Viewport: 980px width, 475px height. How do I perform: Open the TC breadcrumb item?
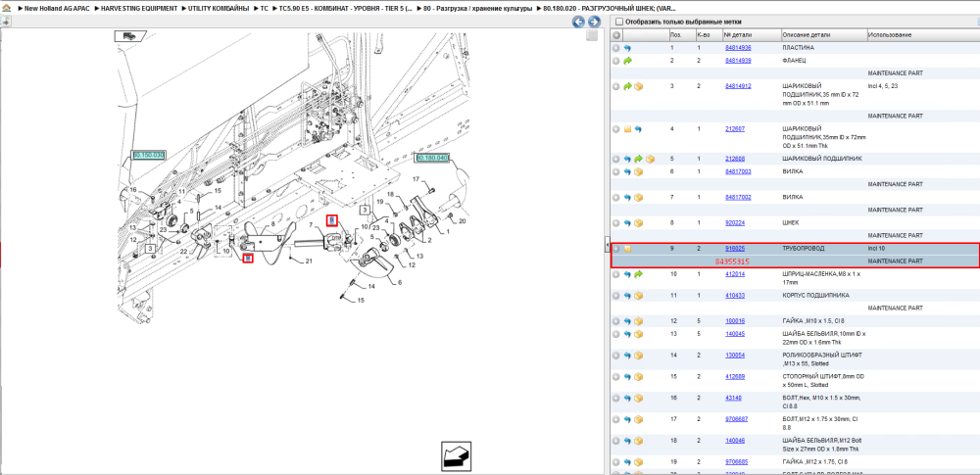tap(265, 9)
